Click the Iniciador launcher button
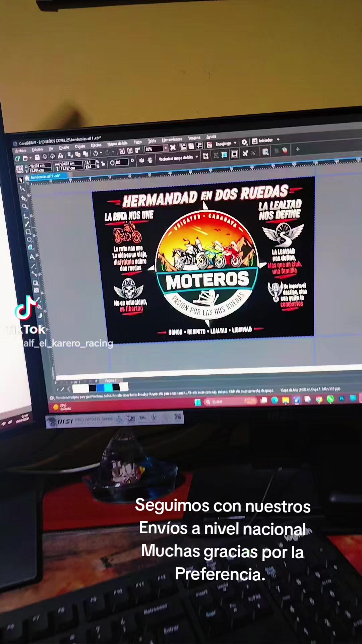 265,141
